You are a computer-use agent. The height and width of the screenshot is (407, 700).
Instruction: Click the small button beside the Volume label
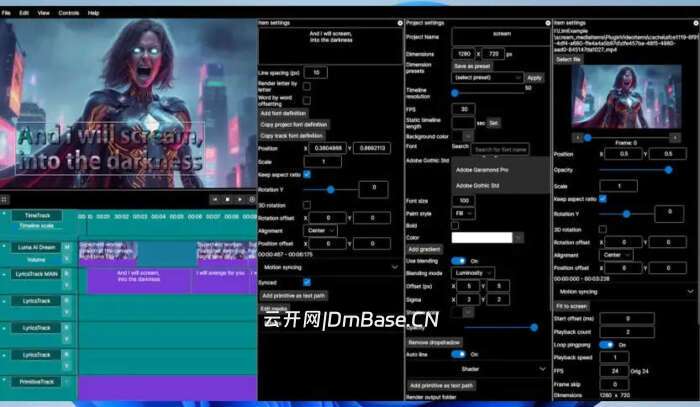pos(67,259)
